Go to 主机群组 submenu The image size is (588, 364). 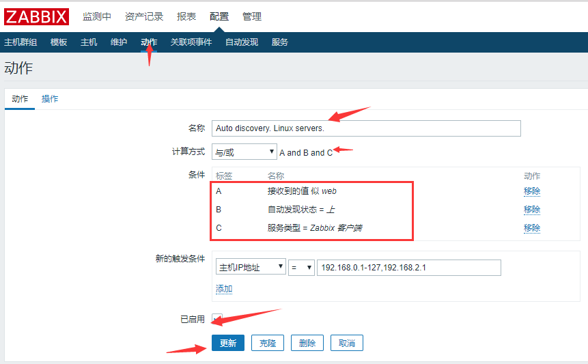click(20, 42)
